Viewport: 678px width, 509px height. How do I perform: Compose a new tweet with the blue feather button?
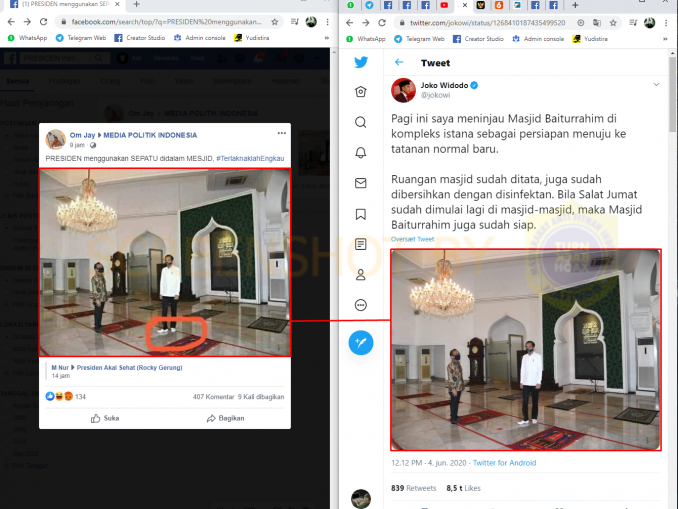[361, 343]
